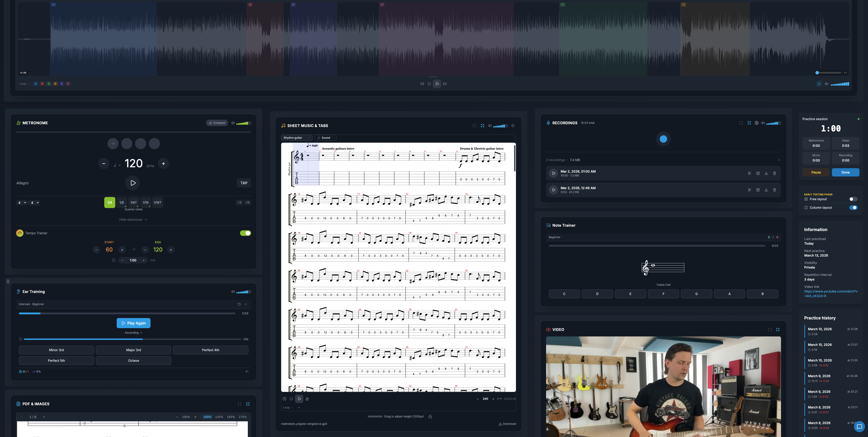This screenshot has width=868, height=437.
Task: Mute the Sheet Music & Tabs audio
Action: click(x=490, y=126)
